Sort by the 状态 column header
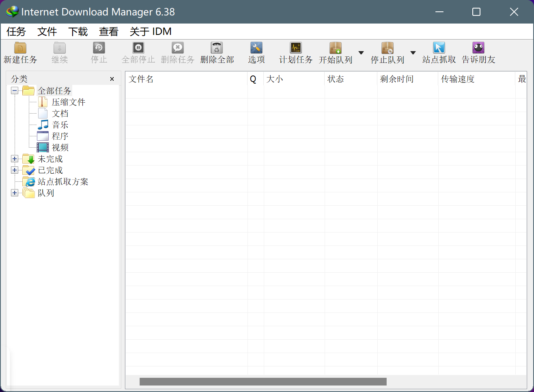534x392 pixels. 351,79
